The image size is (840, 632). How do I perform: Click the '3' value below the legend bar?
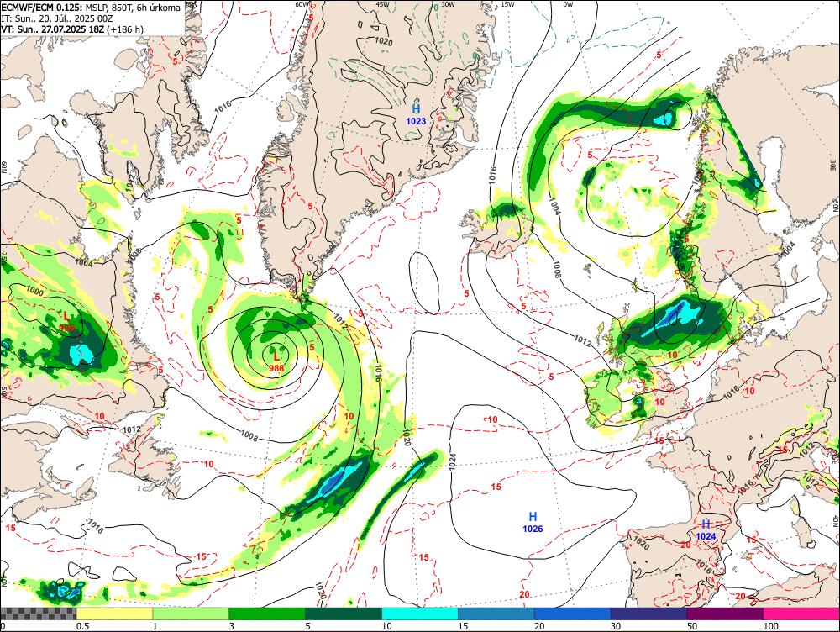[x=232, y=626]
